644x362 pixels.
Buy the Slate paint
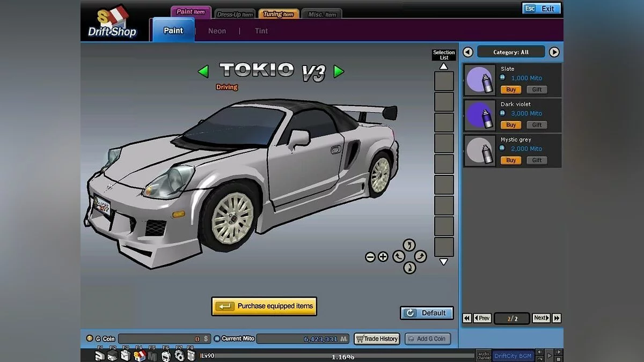pos(510,90)
